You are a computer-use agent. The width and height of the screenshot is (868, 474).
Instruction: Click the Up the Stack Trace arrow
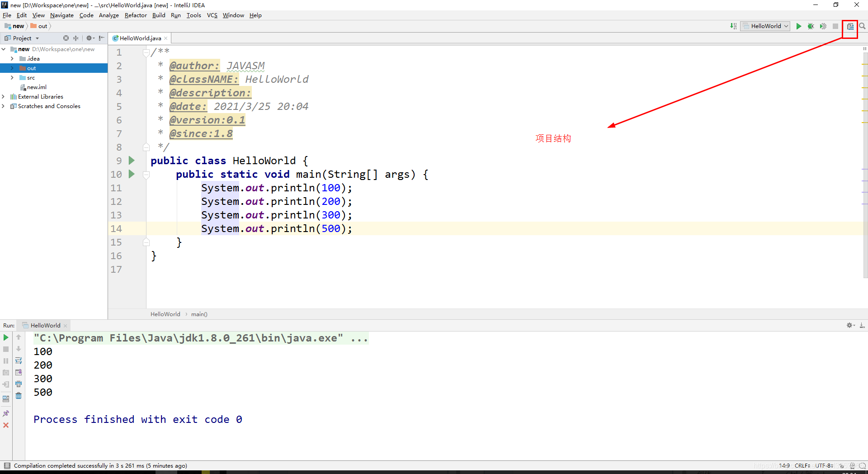(x=19, y=337)
